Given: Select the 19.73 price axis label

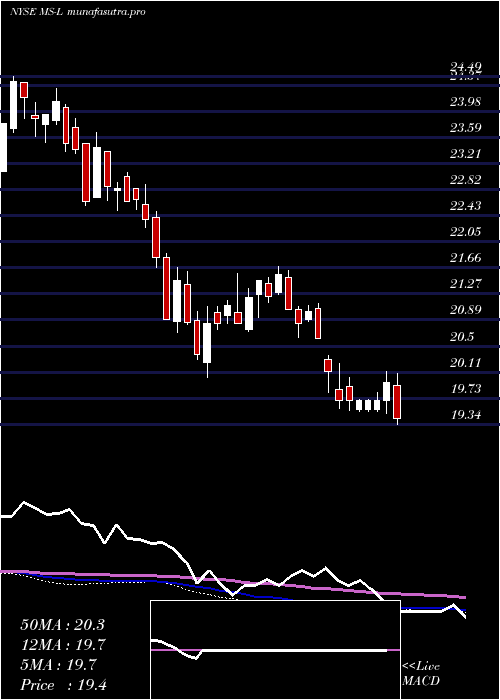Looking at the screenshot, I should click(466, 389).
